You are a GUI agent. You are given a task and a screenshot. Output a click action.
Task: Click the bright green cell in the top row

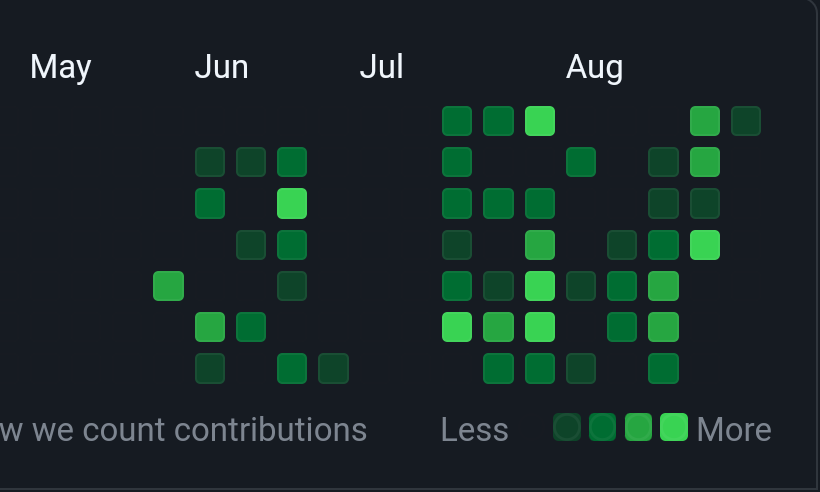pyautogui.click(x=540, y=121)
